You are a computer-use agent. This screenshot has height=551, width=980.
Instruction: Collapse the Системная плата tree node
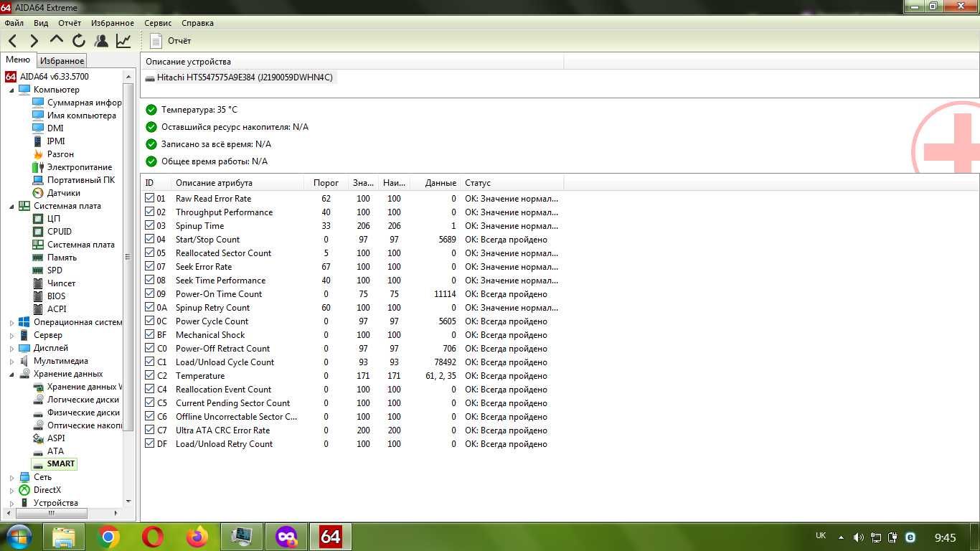(11, 207)
